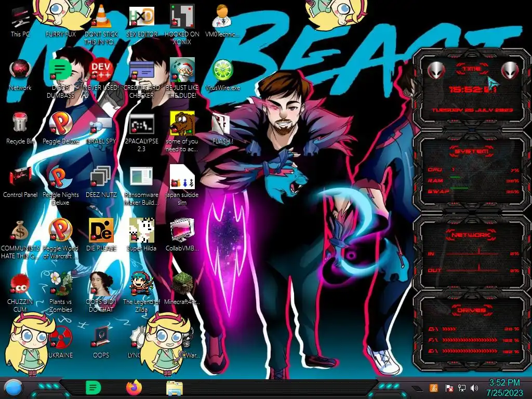Click the digital clock readout in the widget

472,89
